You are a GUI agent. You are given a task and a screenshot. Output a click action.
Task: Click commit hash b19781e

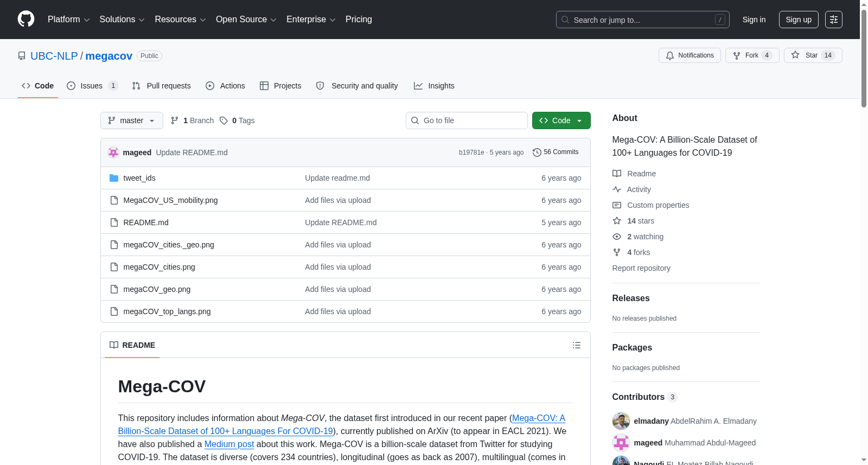coord(471,152)
